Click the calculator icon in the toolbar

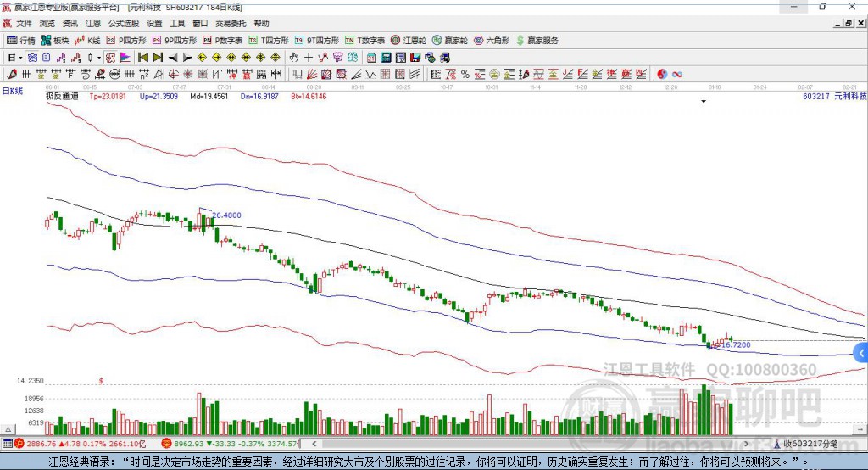[x=386, y=58]
